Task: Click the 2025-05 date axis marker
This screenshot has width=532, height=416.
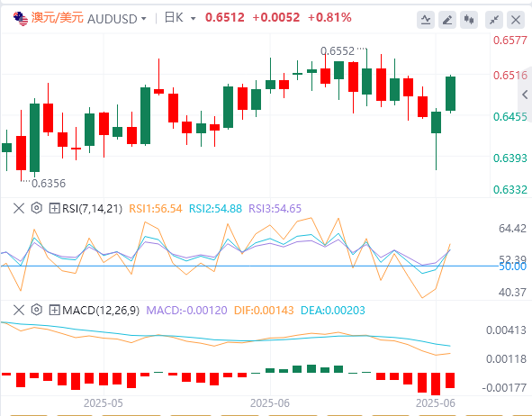Action: pos(104,403)
